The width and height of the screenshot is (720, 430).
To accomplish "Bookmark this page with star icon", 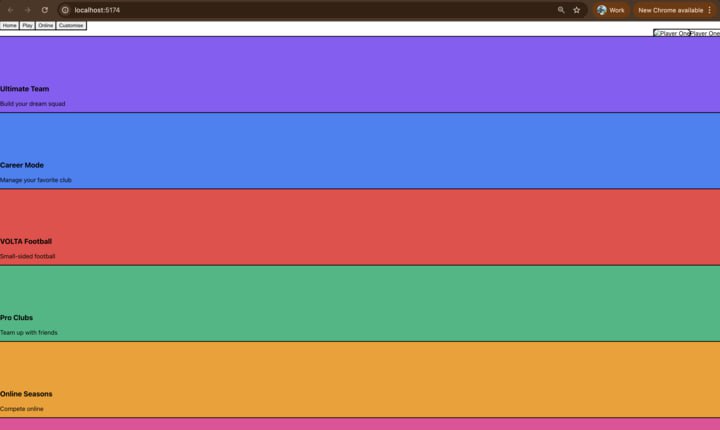I will pyautogui.click(x=577, y=10).
